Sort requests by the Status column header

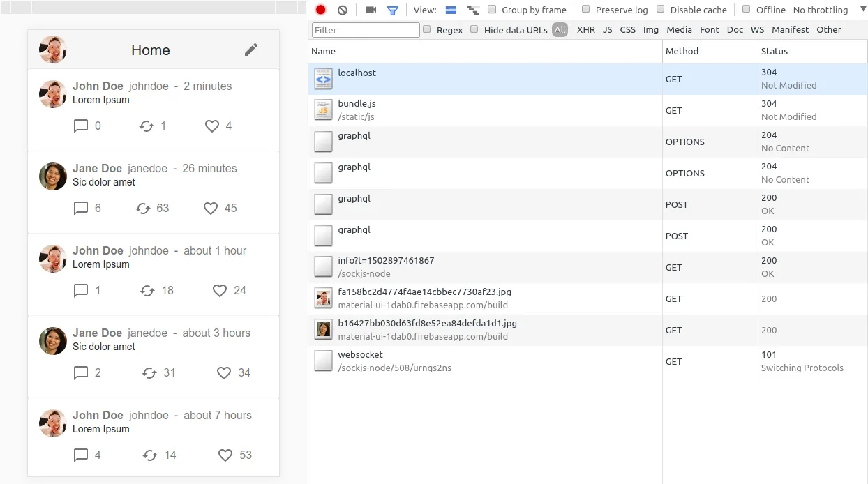click(x=775, y=51)
